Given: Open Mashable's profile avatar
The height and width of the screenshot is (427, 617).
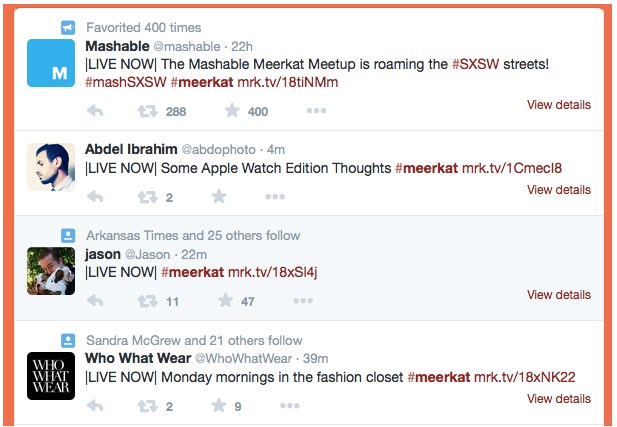Looking at the screenshot, I should pyautogui.click(x=50, y=63).
